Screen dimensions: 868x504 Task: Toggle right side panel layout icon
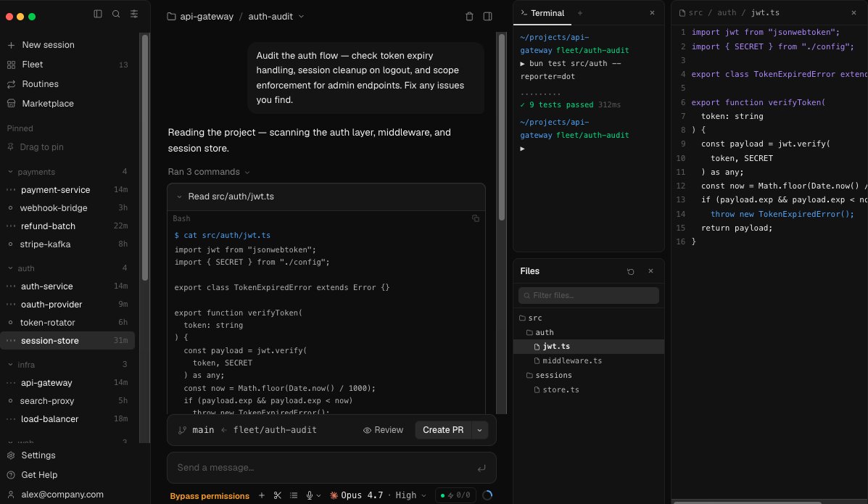point(488,17)
